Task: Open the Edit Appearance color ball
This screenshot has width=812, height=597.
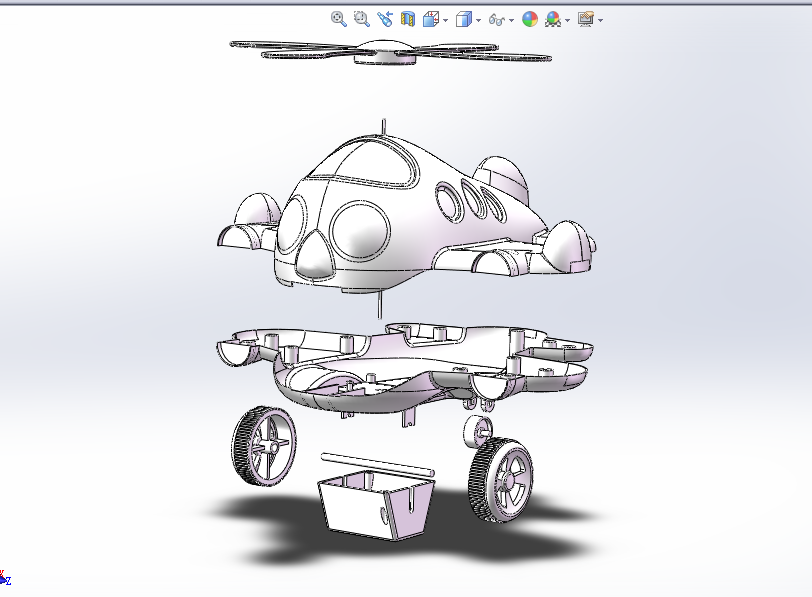Action: 530,19
